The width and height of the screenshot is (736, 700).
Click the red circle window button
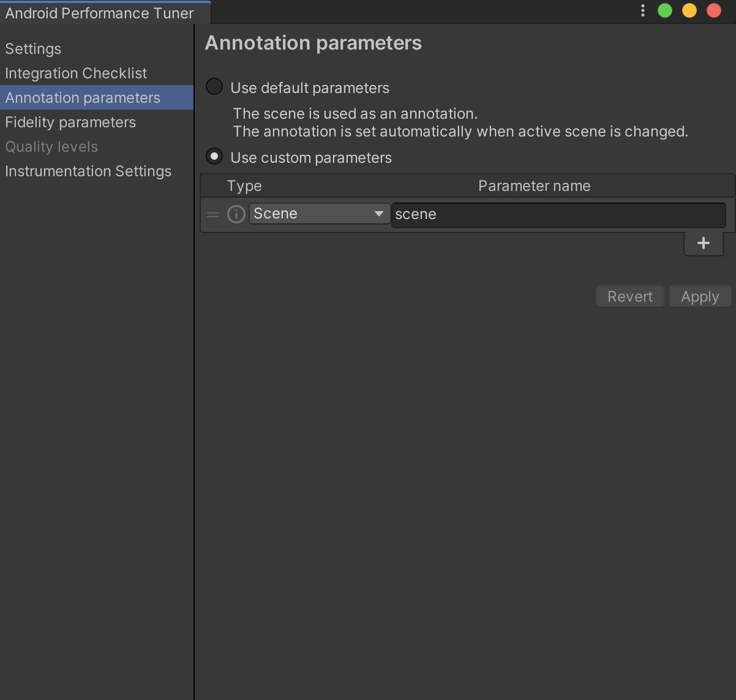coord(714,10)
